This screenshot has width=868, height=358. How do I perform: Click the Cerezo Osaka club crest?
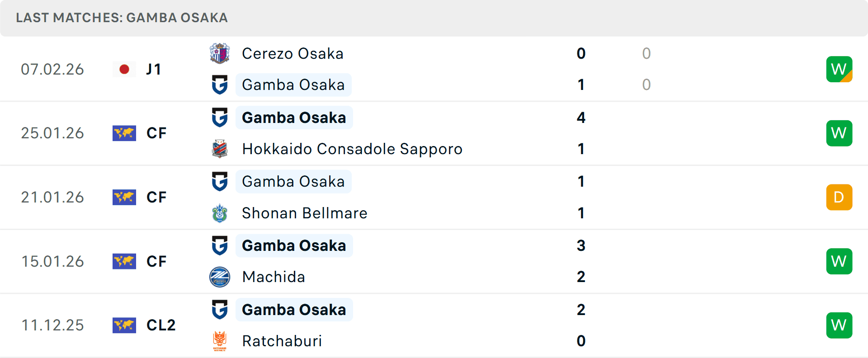(220, 53)
